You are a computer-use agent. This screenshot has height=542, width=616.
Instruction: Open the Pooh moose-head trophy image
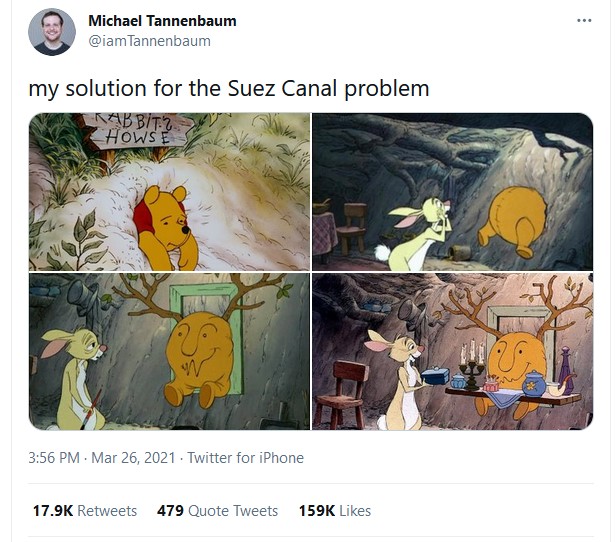point(169,351)
